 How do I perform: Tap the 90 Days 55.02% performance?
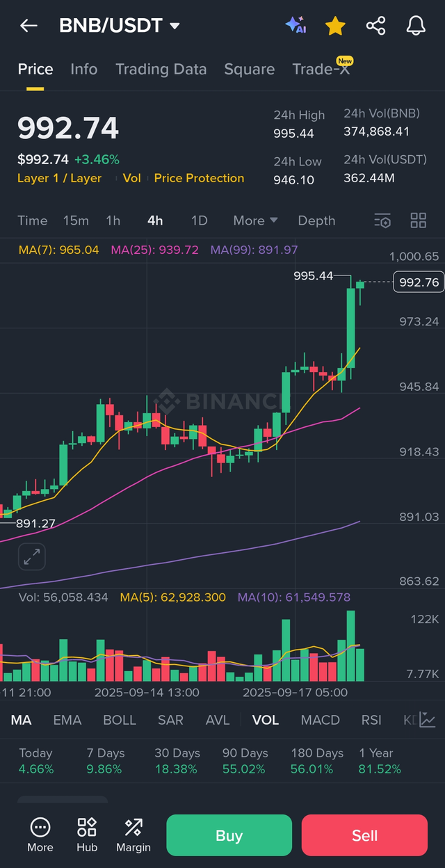[x=245, y=761]
